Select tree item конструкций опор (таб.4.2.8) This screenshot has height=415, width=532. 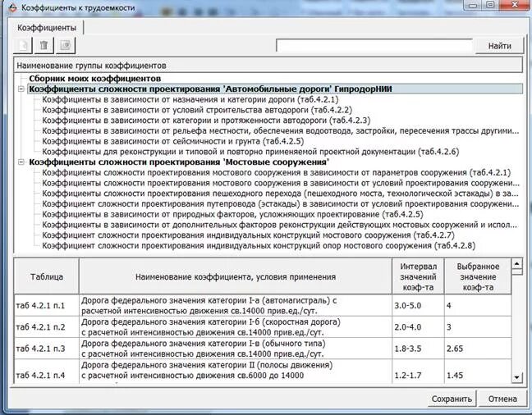pos(259,246)
